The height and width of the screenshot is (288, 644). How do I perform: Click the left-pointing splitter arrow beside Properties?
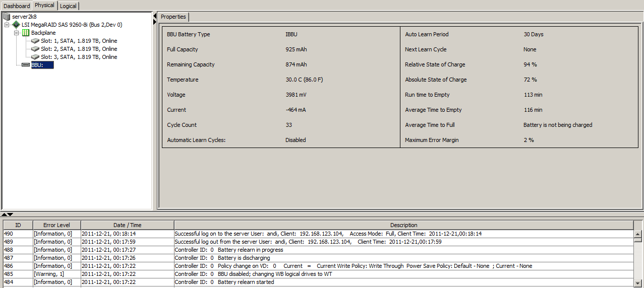point(154,16)
